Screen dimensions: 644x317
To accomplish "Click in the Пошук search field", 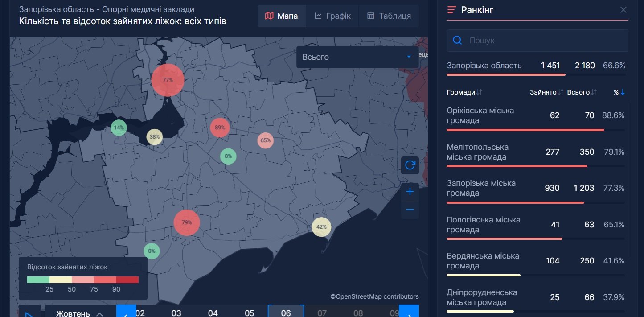I will pos(544,41).
